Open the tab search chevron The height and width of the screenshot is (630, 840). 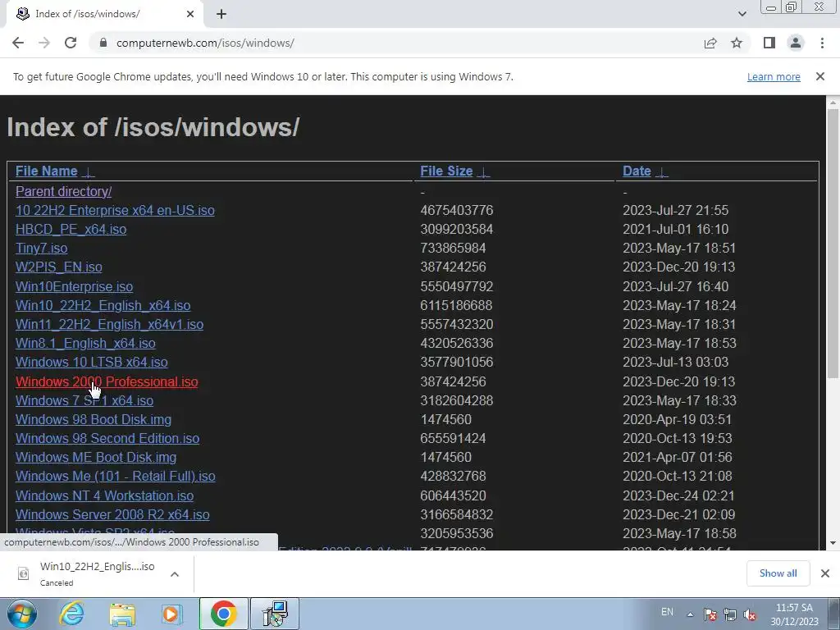point(742,14)
